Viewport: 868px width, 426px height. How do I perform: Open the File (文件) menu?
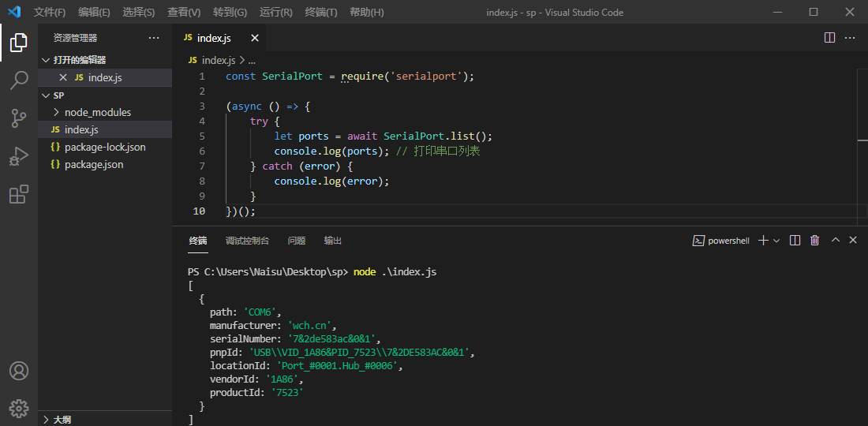click(49, 12)
